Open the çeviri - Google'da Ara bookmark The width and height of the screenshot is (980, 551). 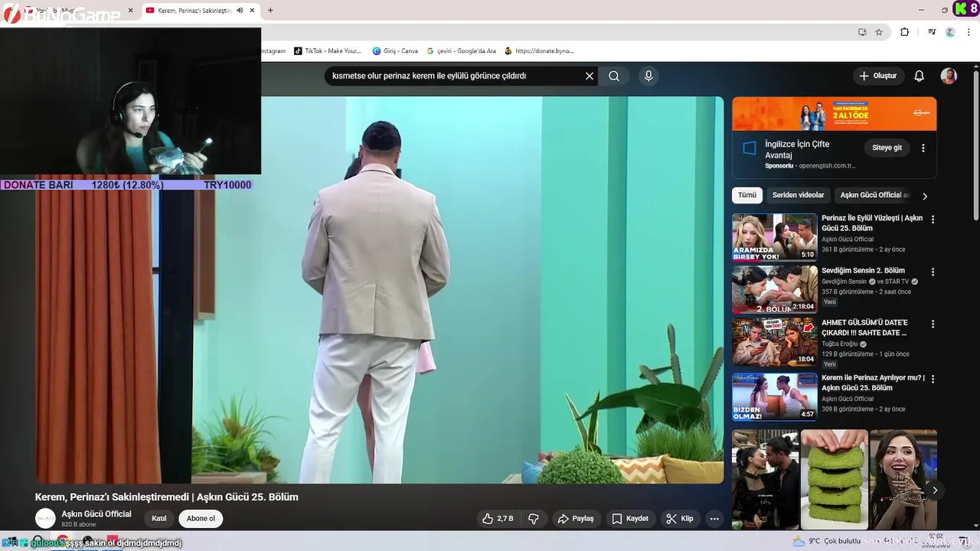[x=461, y=51]
